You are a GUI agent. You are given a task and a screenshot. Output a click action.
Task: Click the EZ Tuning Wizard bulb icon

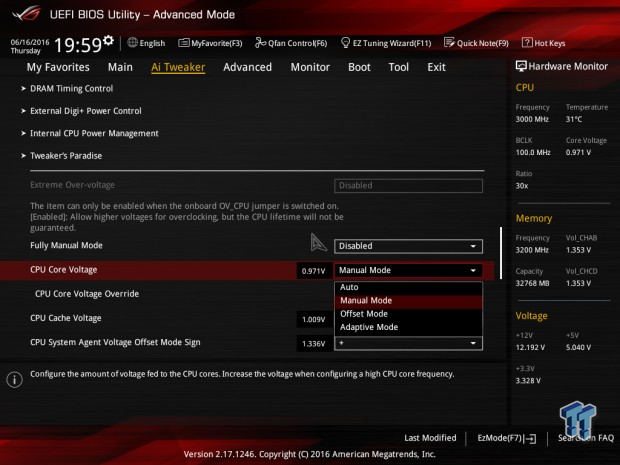(x=345, y=42)
